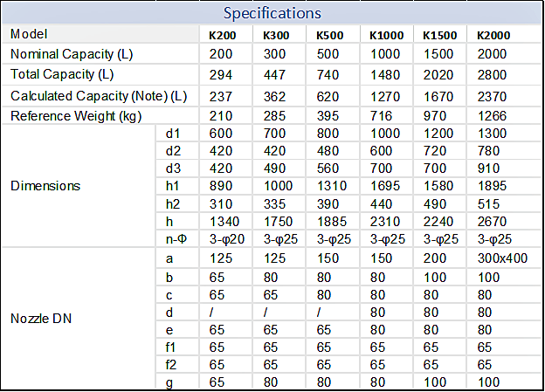Click K200 total capacity value 294
The image size is (545, 392).
pos(221,75)
